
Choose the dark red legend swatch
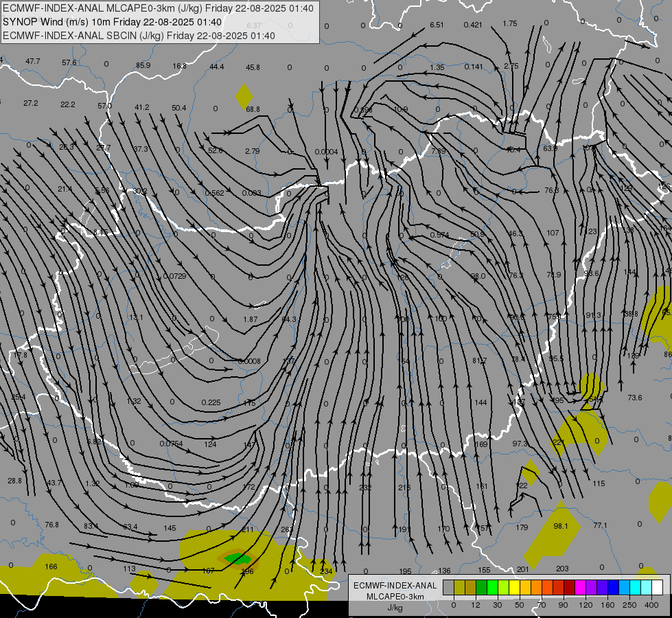pos(569,587)
